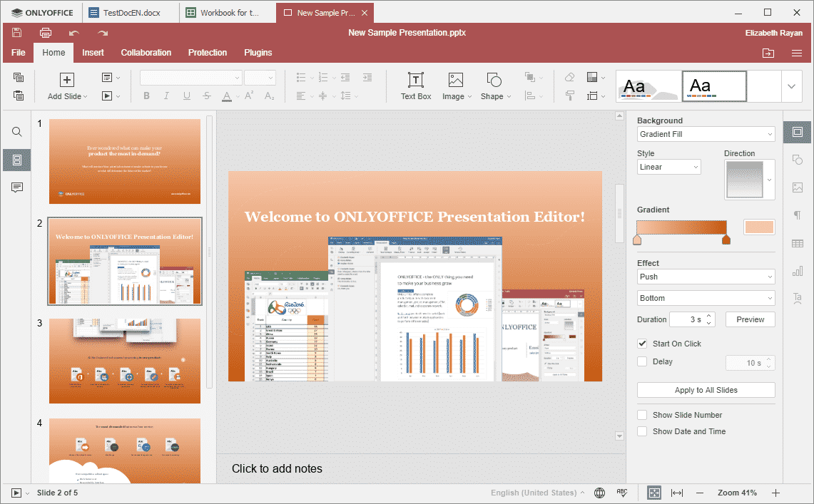Undo the last action

(x=73, y=34)
